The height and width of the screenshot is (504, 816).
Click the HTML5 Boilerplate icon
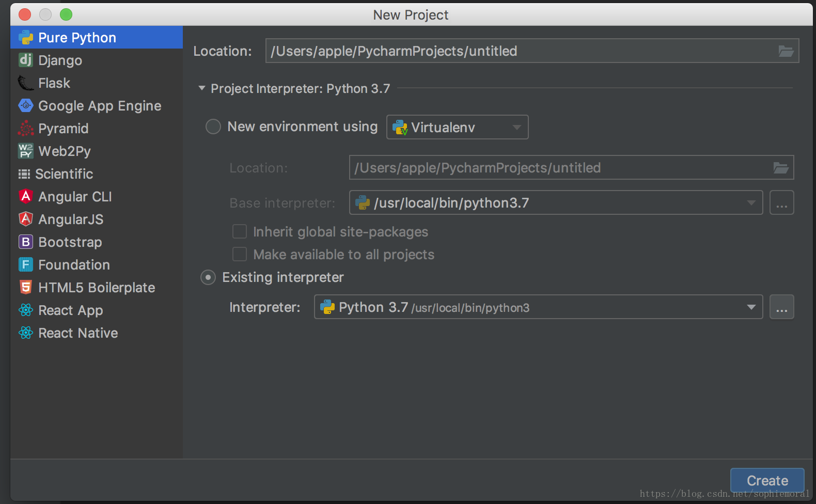pyautogui.click(x=26, y=287)
